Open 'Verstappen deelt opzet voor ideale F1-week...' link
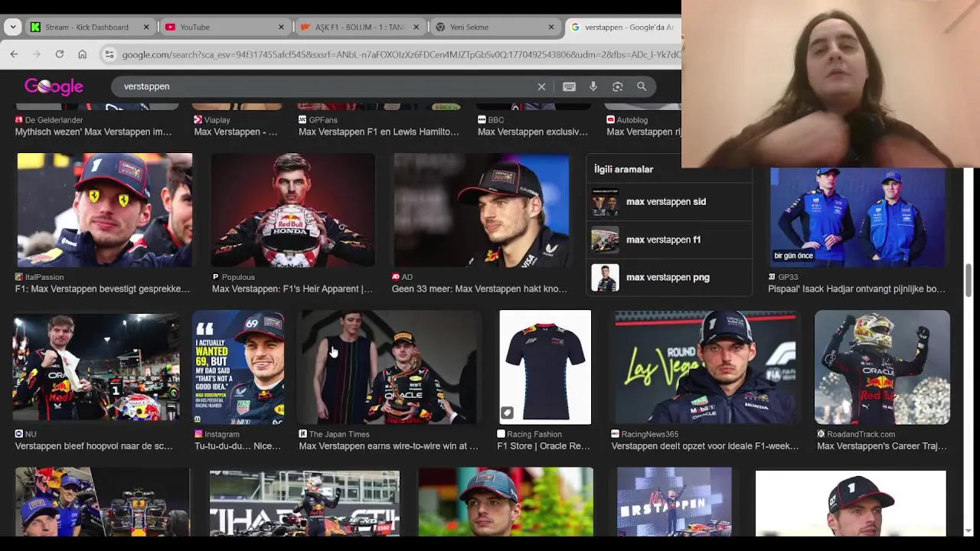The width and height of the screenshot is (980, 551). pyautogui.click(x=704, y=446)
